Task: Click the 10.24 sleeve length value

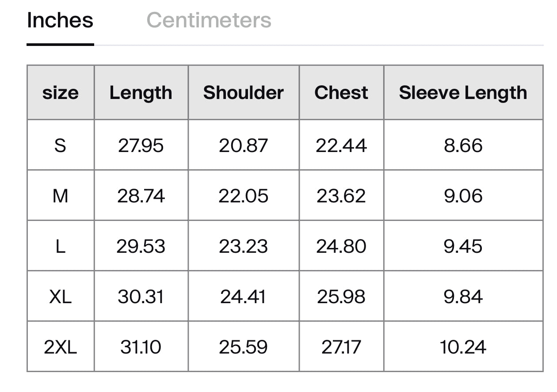Action: pyautogui.click(x=463, y=347)
